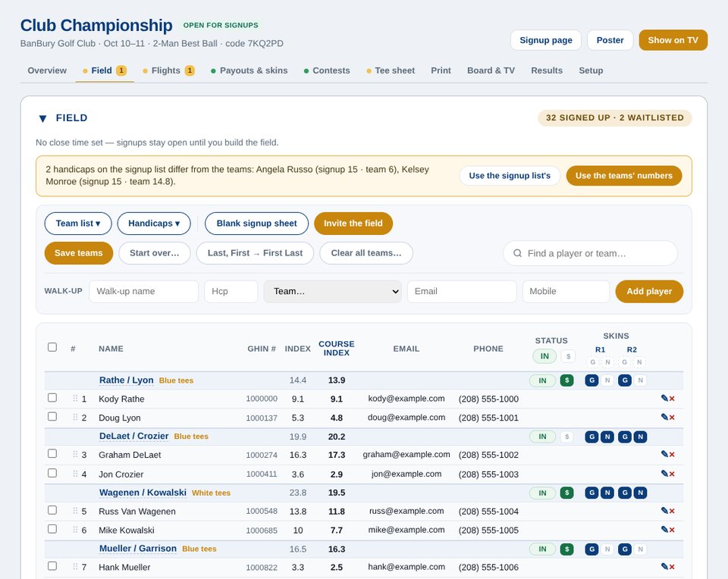Click Use the teams' numbers
The image size is (728, 579).
(x=624, y=176)
